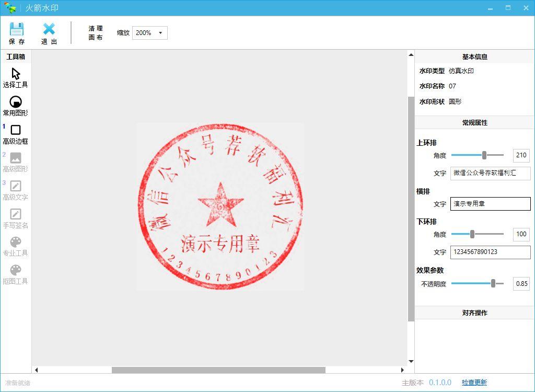Click the app logo in the title bar

pyautogui.click(x=10, y=7)
